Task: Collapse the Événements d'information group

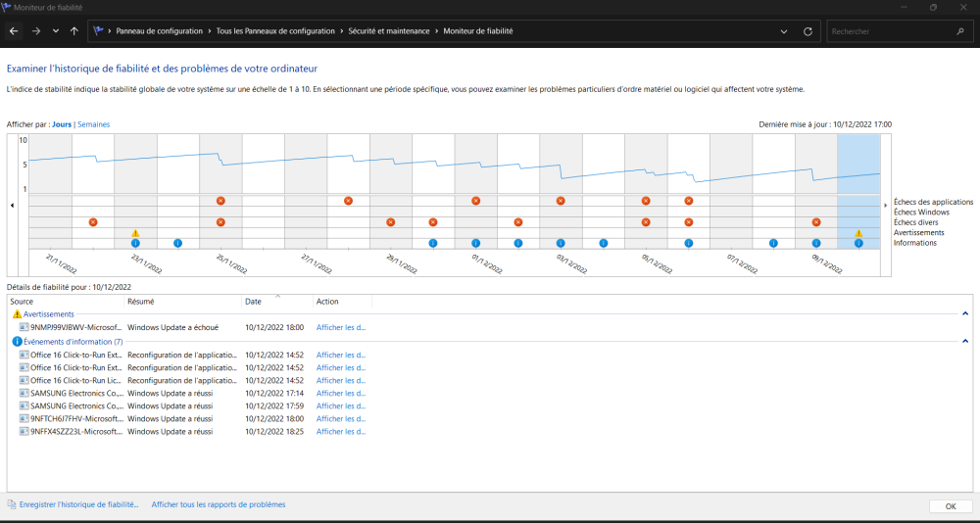Action: [965, 341]
